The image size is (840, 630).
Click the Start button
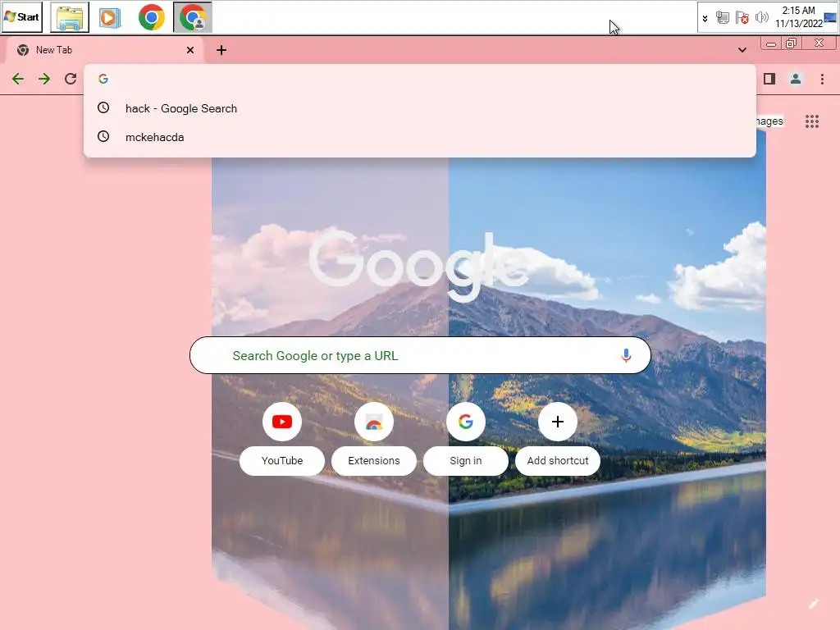(x=22, y=17)
